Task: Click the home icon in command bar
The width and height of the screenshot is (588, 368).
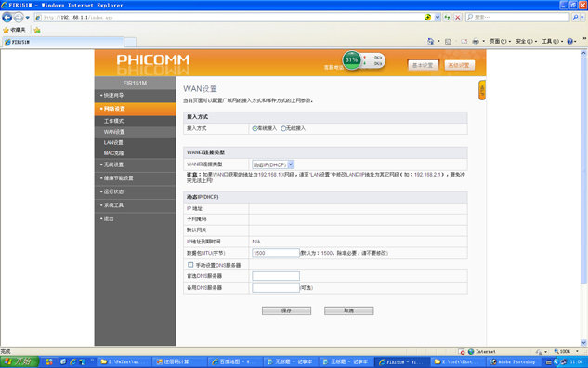Action: (430, 41)
